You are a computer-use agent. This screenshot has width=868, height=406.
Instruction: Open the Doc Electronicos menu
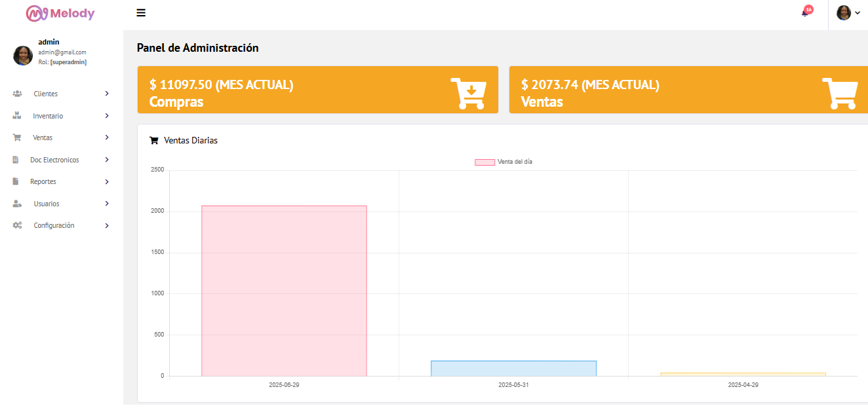coord(62,160)
